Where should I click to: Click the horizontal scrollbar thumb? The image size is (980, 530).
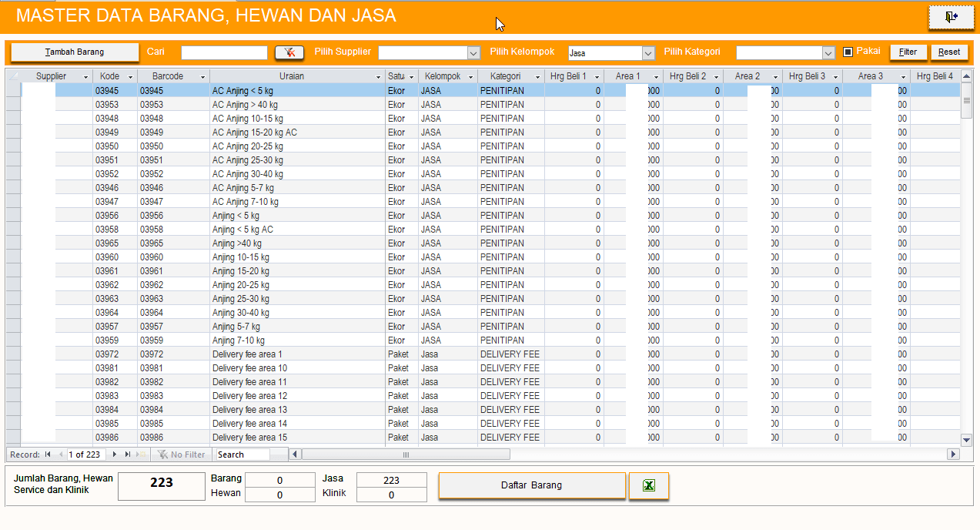click(x=406, y=455)
